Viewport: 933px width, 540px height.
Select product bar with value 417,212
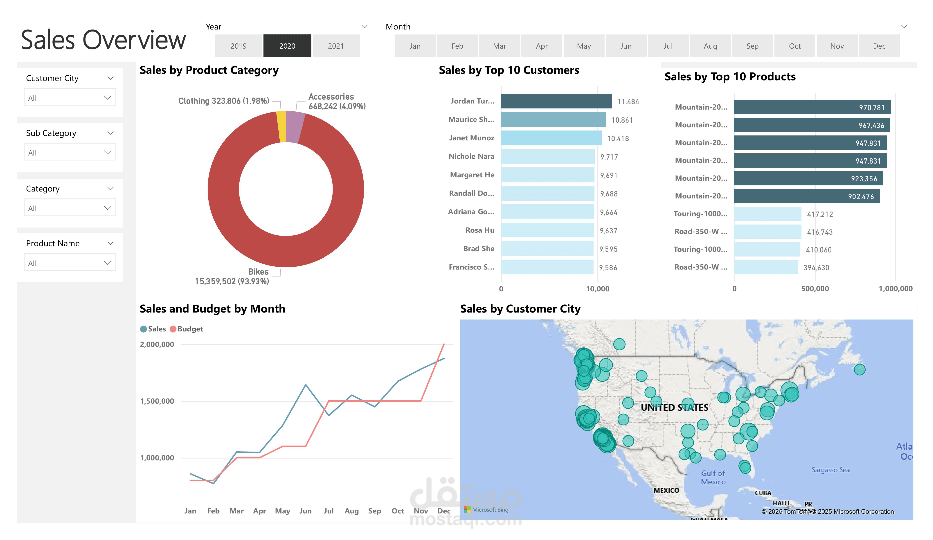[x=768, y=214]
